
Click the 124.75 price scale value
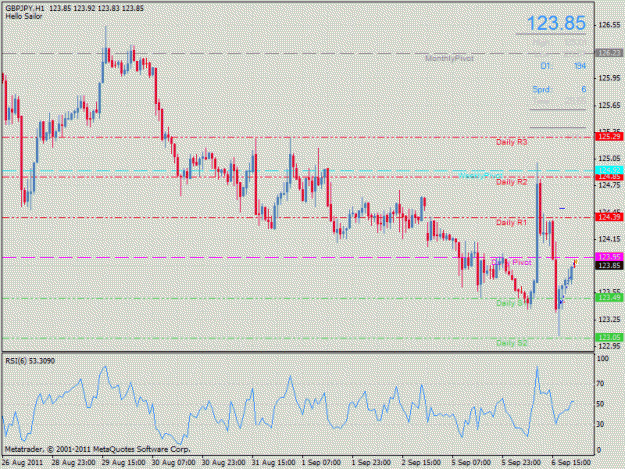pyautogui.click(x=609, y=185)
